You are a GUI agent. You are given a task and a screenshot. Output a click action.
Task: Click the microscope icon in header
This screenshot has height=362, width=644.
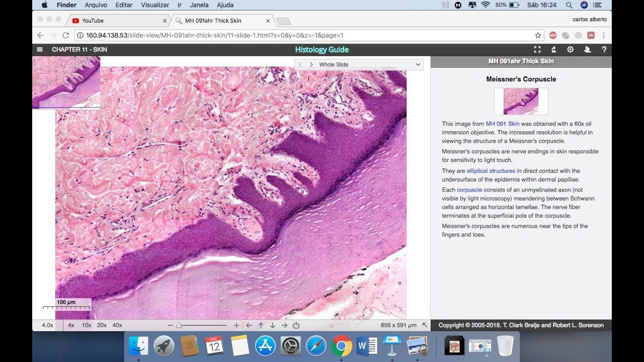tap(553, 49)
